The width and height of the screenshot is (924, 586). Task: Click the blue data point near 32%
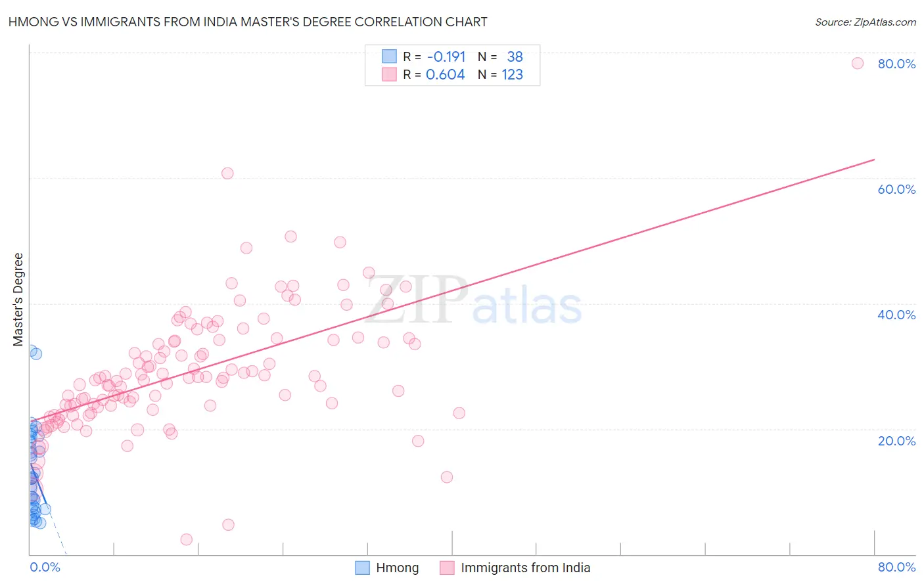[36, 353]
